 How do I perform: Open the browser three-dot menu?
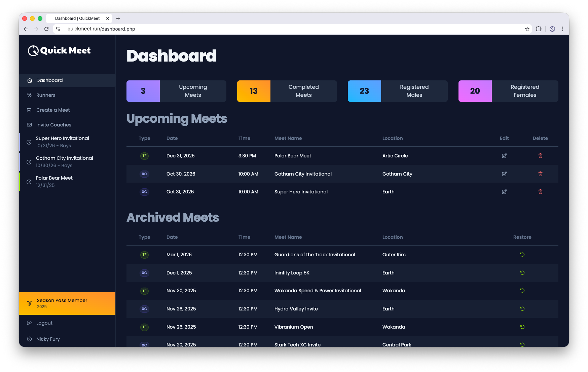tap(562, 29)
